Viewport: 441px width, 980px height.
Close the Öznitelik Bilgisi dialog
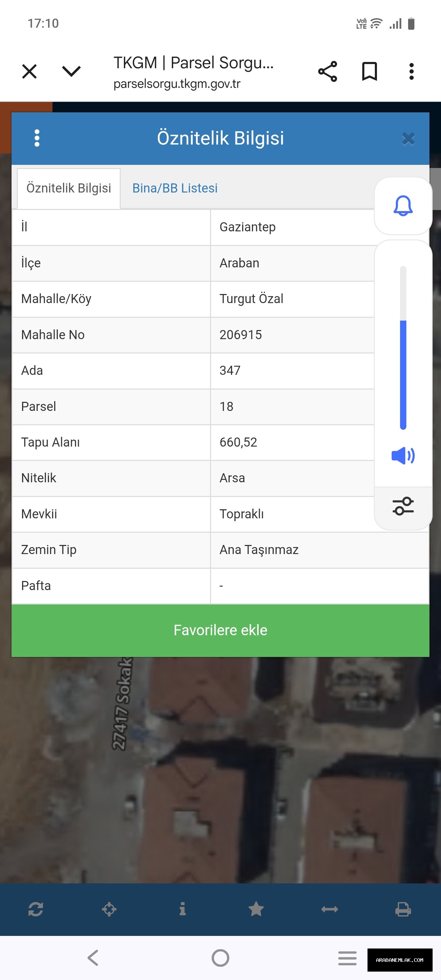click(408, 139)
